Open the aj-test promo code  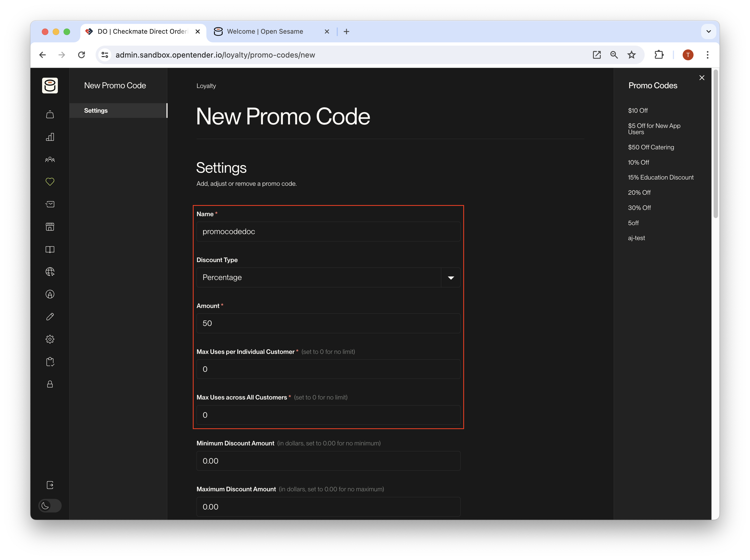point(636,238)
